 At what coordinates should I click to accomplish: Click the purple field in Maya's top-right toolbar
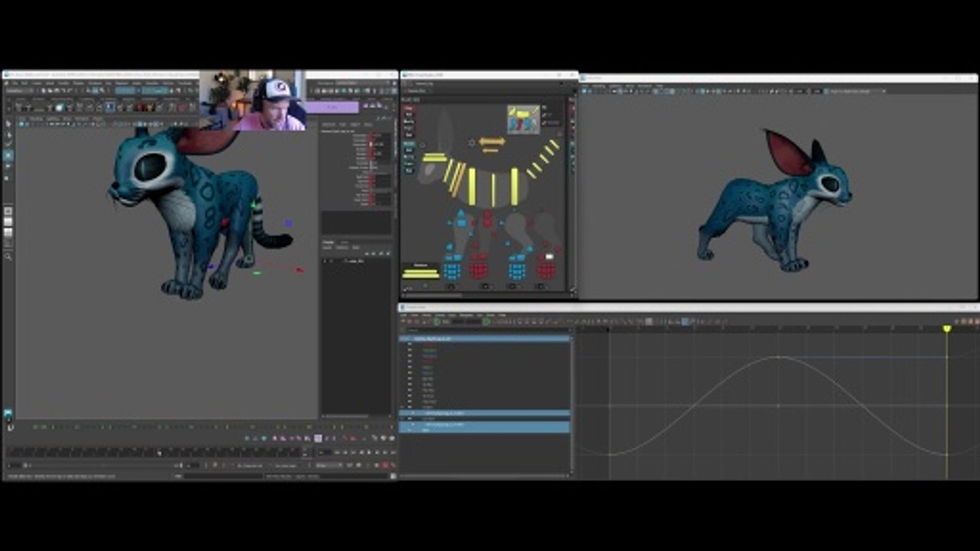tap(332, 107)
